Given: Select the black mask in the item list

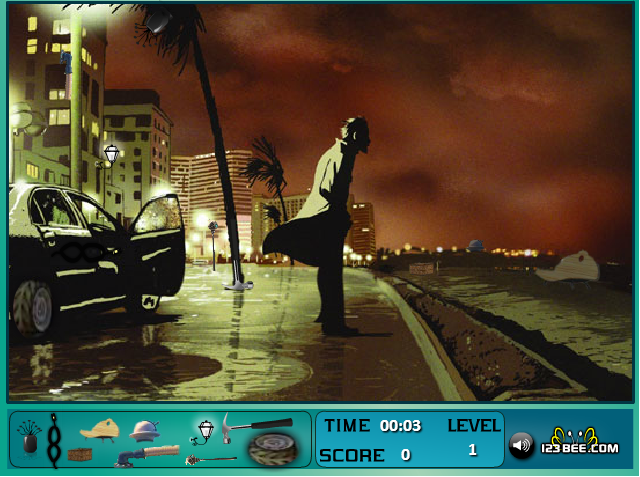Looking at the screenshot, I should pos(54,440).
